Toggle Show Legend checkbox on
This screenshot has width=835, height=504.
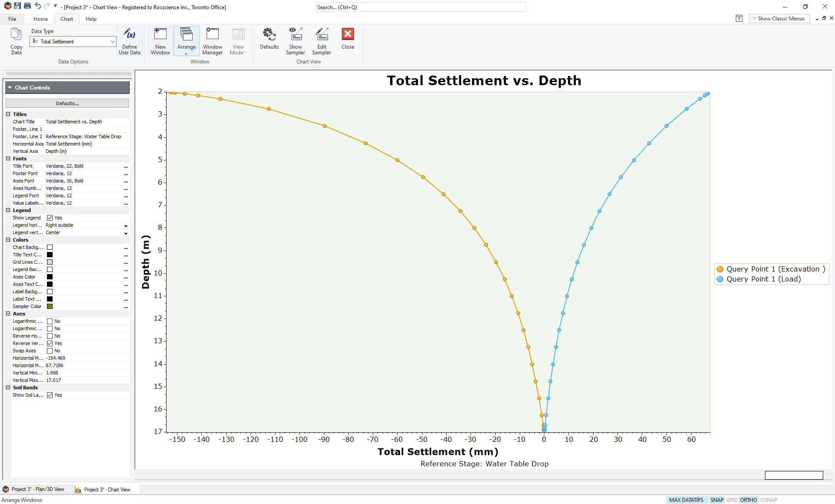pyautogui.click(x=50, y=217)
